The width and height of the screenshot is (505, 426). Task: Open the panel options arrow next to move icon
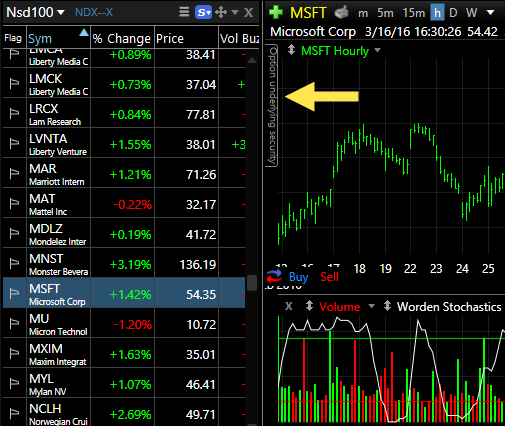pos(235,13)
